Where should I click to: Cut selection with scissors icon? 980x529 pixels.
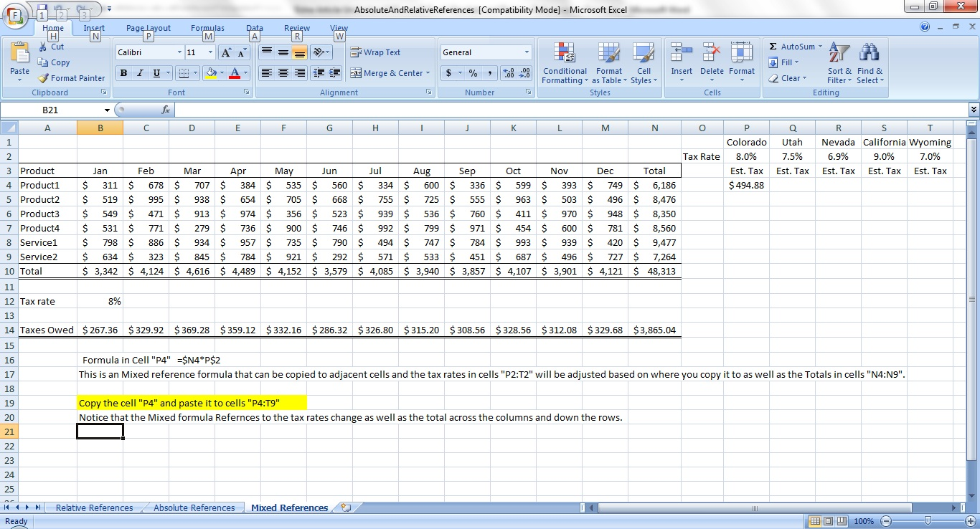pyautogui.click(x=52, y=47)
